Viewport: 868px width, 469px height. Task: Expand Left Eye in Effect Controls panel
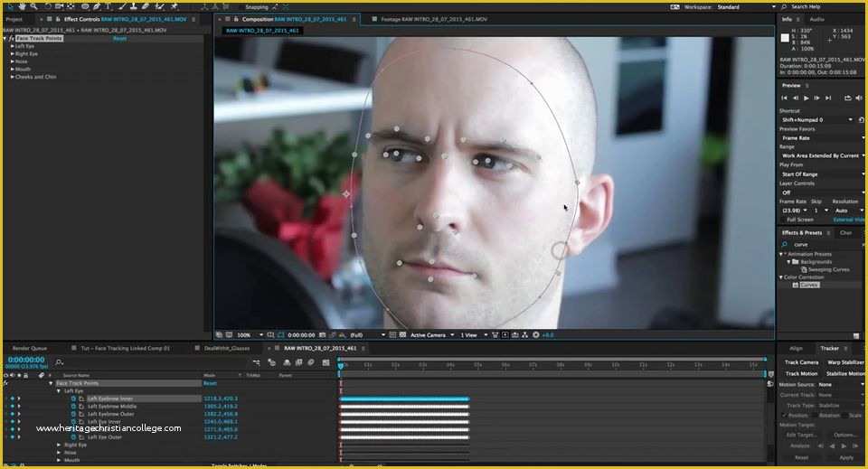(x=12, y=46)
